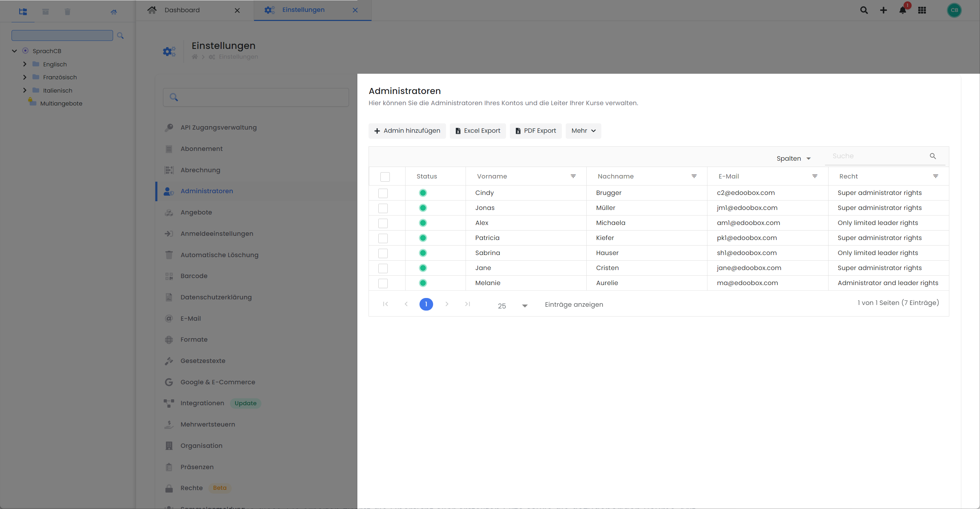Switch to the Dashboard tab
980x509 pixels.
(182, 10)
